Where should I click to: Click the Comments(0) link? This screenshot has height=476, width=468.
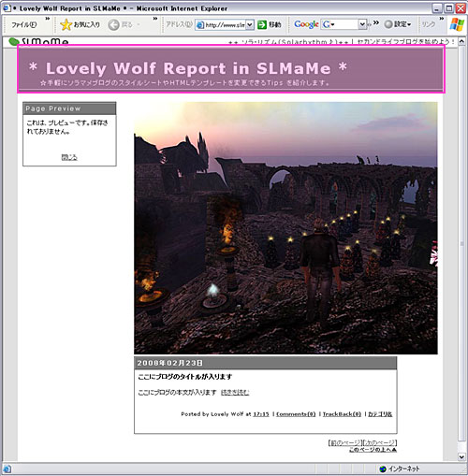(x=296, y=414)
